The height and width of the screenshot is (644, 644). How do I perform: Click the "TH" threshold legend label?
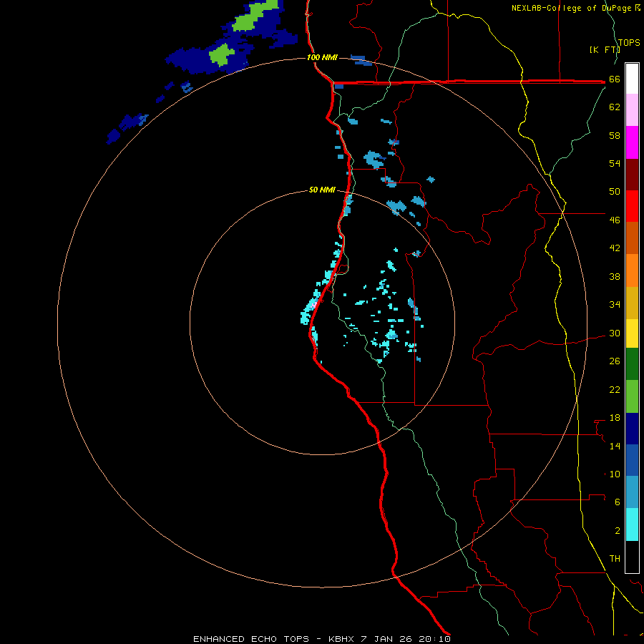pyautogui.click(x=615, y=559)
